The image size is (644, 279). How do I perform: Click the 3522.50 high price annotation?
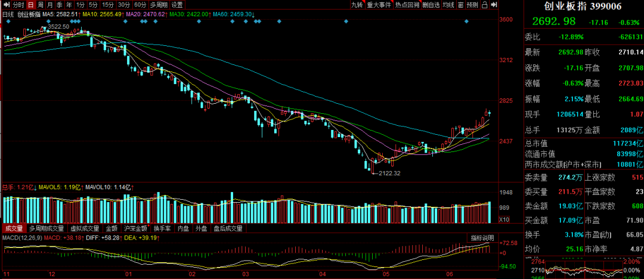pyautogui.click(x=58, y=26)
